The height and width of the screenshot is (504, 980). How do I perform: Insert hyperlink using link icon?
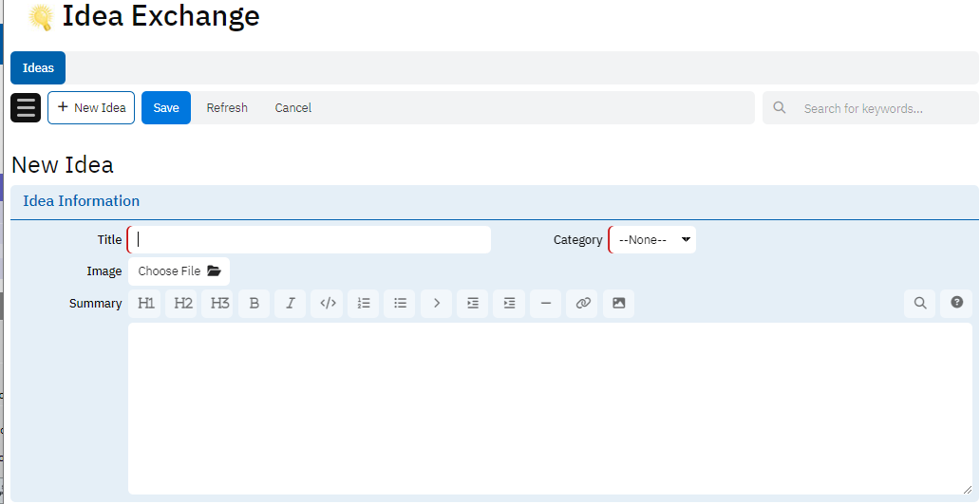point(582,303)
